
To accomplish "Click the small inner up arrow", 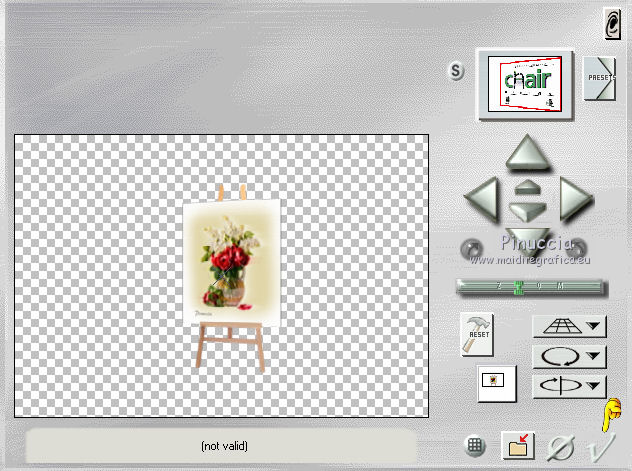I will click(528, 187).
